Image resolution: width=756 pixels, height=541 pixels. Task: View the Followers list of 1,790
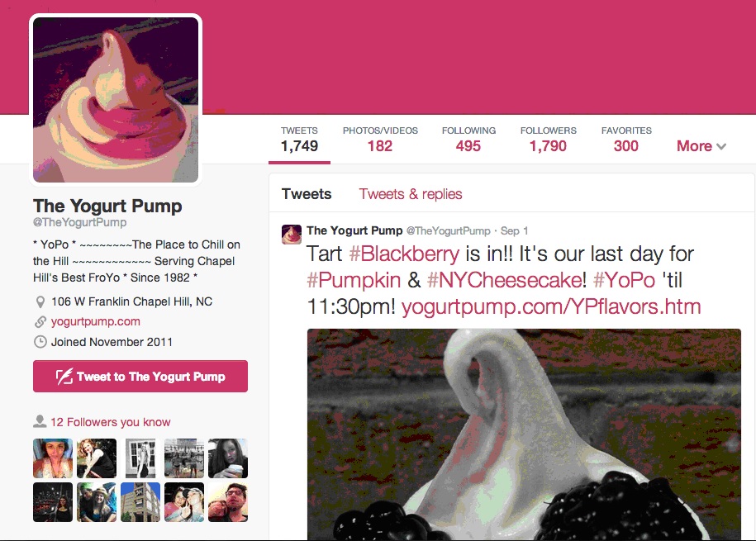click(x=548, y=140)
